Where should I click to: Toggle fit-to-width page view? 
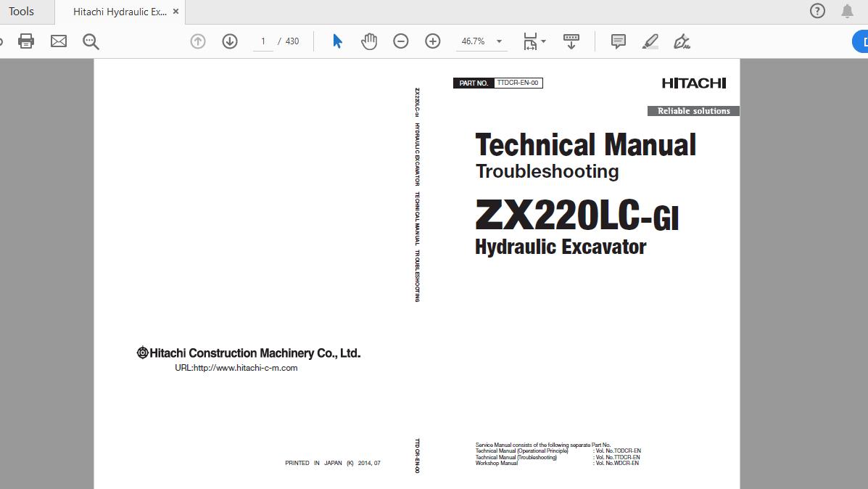coord(530,41)
